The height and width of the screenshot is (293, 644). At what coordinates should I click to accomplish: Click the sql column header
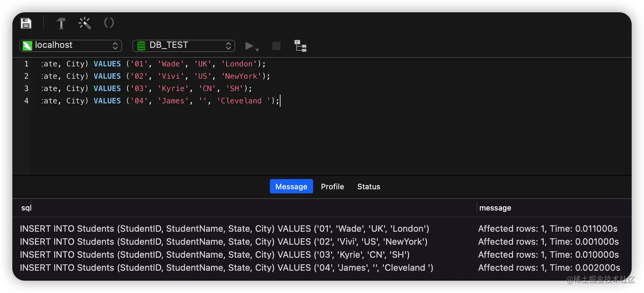26,208
